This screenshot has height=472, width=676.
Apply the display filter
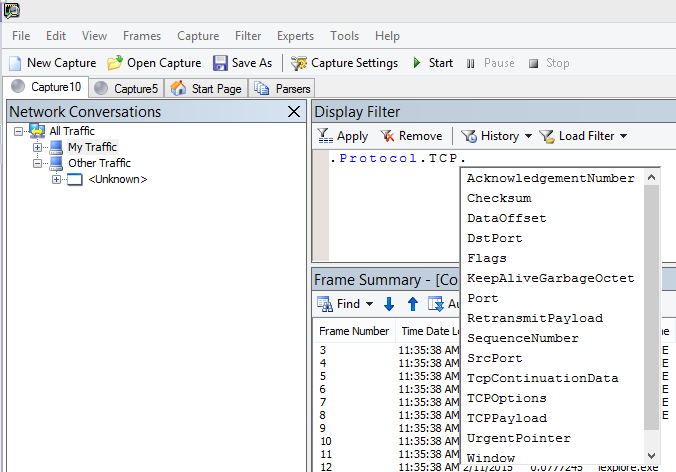[x=343, y=136]
